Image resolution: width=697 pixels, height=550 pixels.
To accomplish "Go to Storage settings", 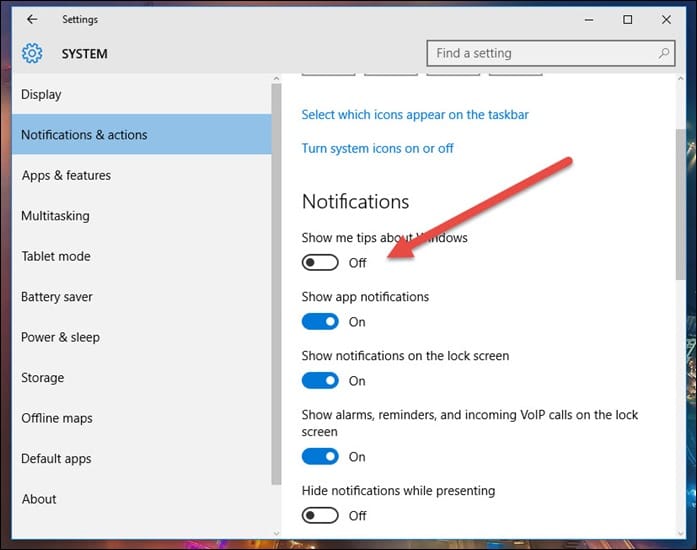I will (142, 377).
